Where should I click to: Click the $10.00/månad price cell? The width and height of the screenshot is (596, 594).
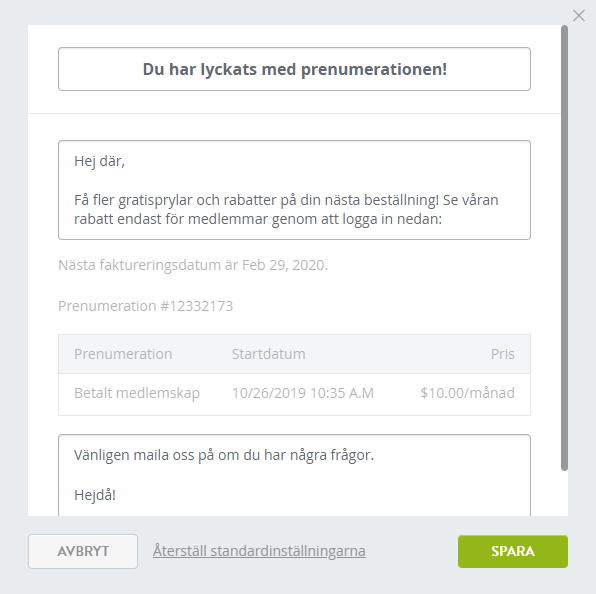(468, 393)
